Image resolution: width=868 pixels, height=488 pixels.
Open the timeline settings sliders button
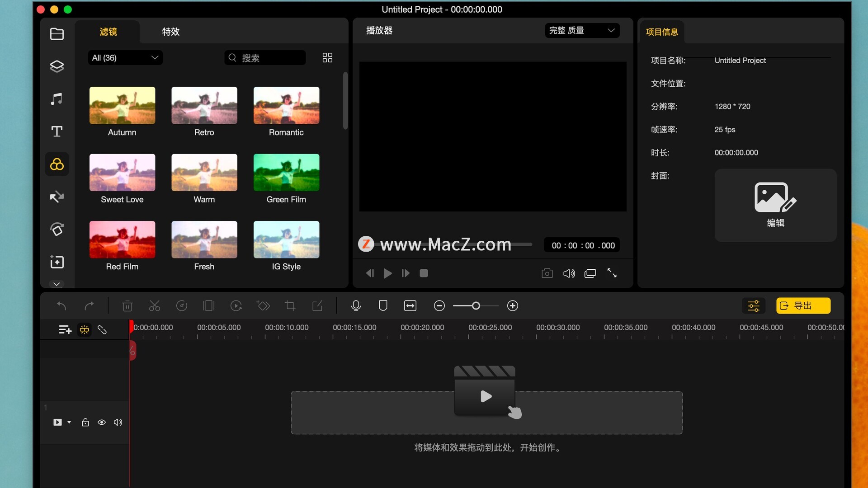(x=754, y=306)
